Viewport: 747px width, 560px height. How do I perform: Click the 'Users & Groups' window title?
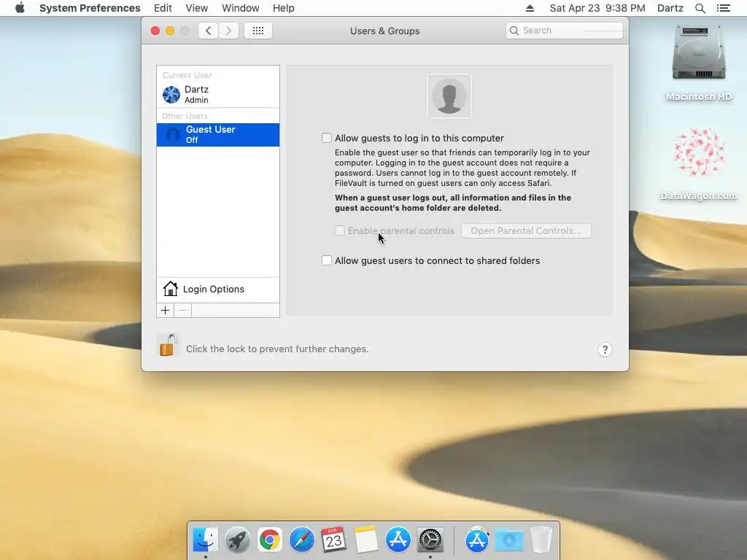pyautogui.click(x=385, y=31)
